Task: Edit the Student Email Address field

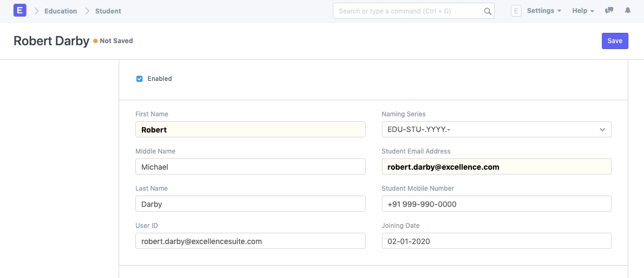Action: (496, 167)
